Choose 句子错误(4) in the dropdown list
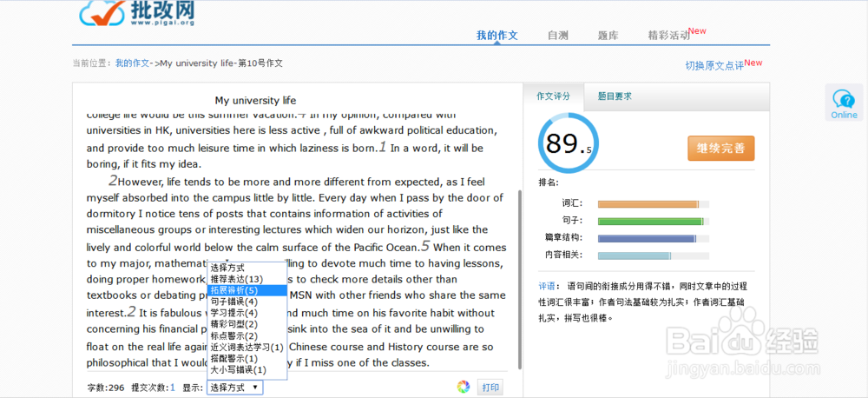The image size is (868, 398). (233, 302)
